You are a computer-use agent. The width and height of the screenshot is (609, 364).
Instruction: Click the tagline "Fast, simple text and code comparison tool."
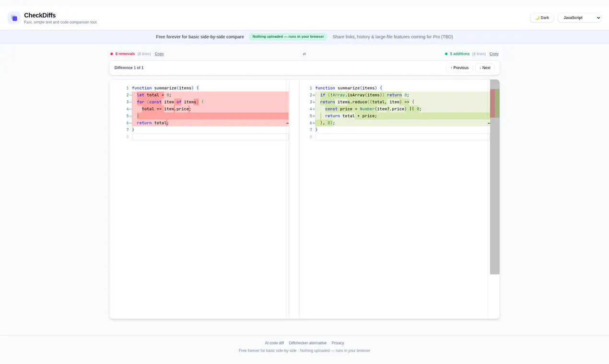pyautogui.click(x=61, y=23)
